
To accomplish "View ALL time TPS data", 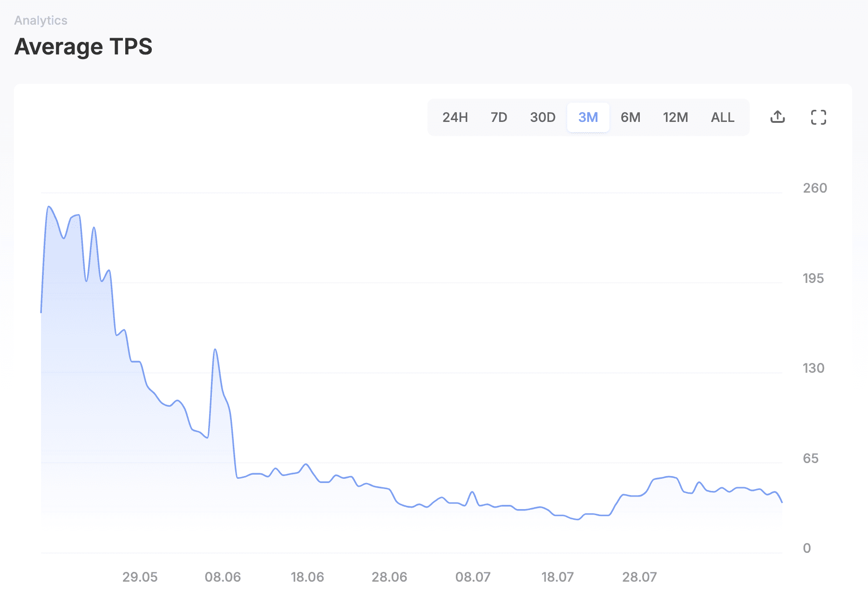I will click(722, 117).
